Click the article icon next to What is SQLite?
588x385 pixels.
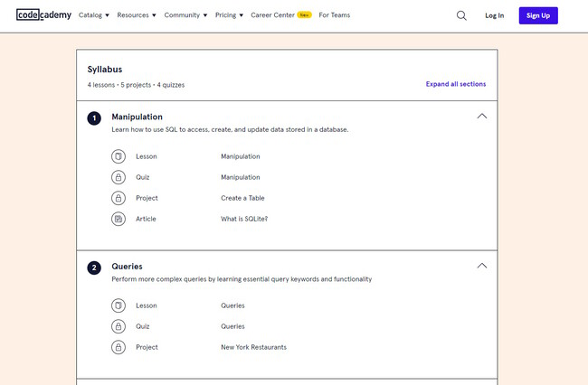click(x=119, y=219)
